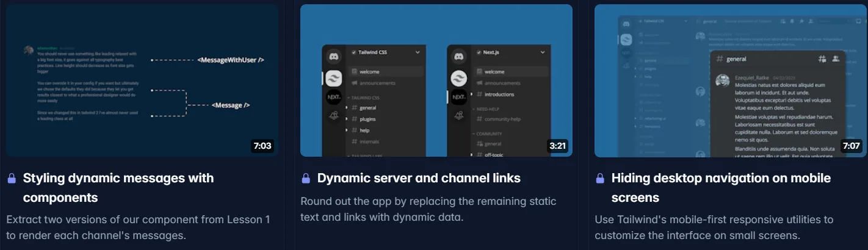Open the MessageWithUser component diagram thumbnail
This screenshot has height=250, width=868.
click(x=142, y=80)
